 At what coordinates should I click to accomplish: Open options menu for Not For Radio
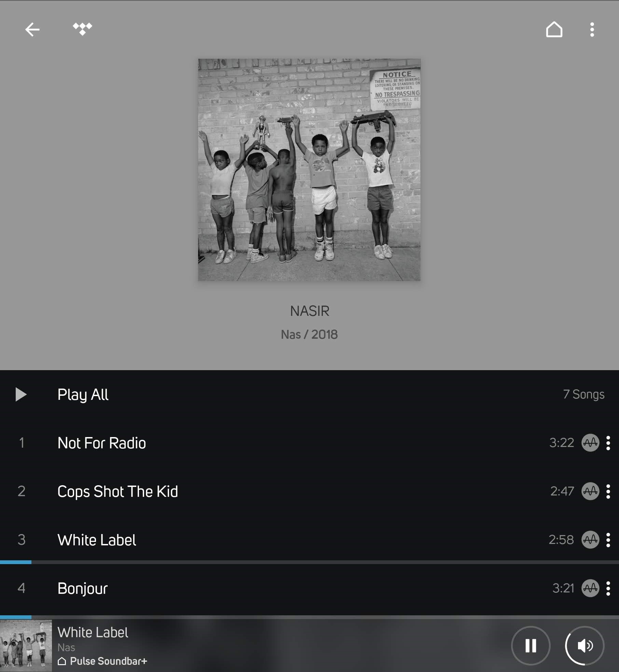608,443
